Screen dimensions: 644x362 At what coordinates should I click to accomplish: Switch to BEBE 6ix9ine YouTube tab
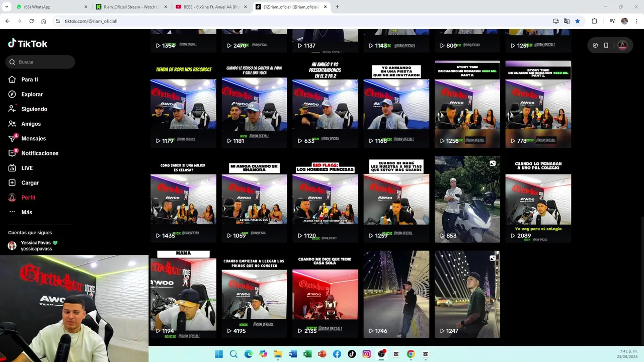click(x=211, y=7)
